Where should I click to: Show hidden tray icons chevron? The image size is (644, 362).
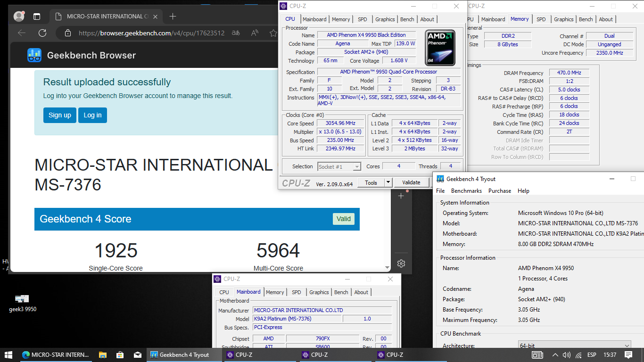(x=555, y=354)
